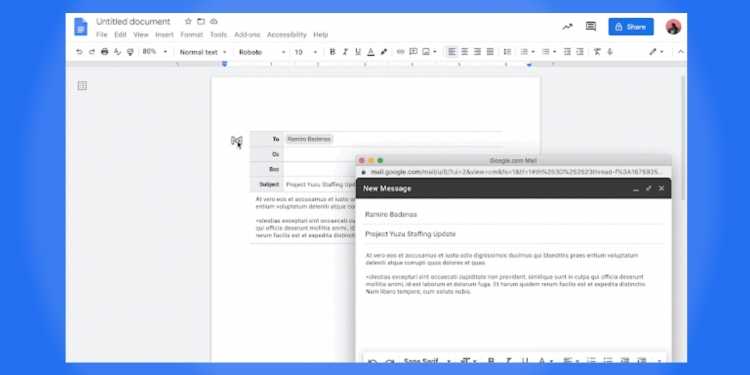Screen dimensions: 750x375
Task: Collapse the menus with the toolbar chevron
Action: [x=681, y=52]
